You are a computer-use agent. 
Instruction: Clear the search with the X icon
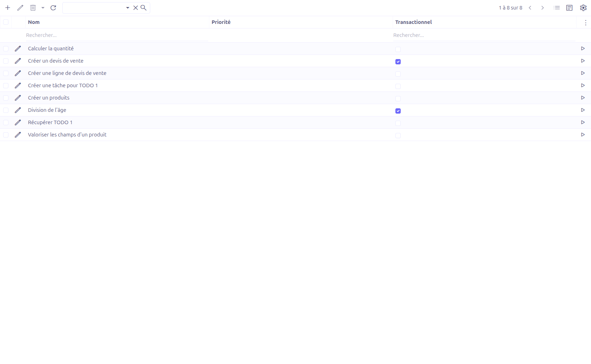[x=135, y=7]
